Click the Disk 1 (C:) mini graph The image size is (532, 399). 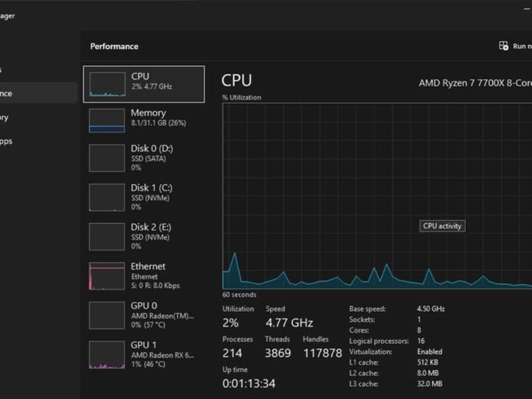107,197
